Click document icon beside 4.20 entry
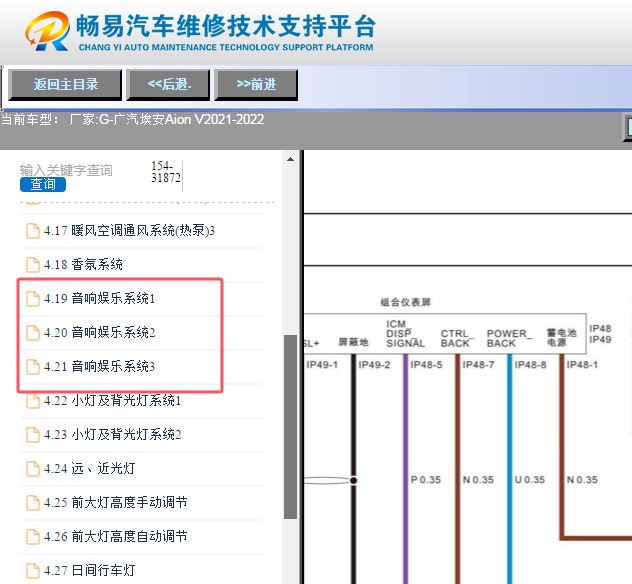This screenshot has width=632, height=584. click(33, 333)
